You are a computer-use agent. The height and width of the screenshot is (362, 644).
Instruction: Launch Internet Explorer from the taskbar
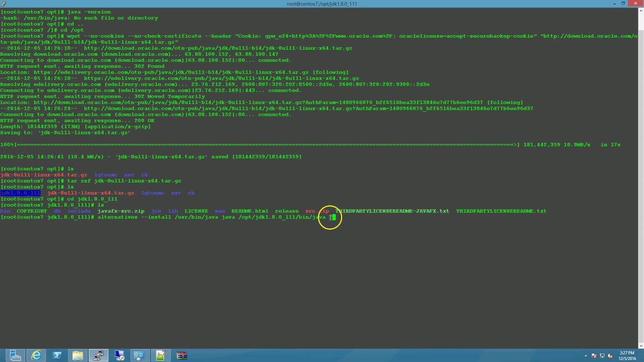(36, 355)
